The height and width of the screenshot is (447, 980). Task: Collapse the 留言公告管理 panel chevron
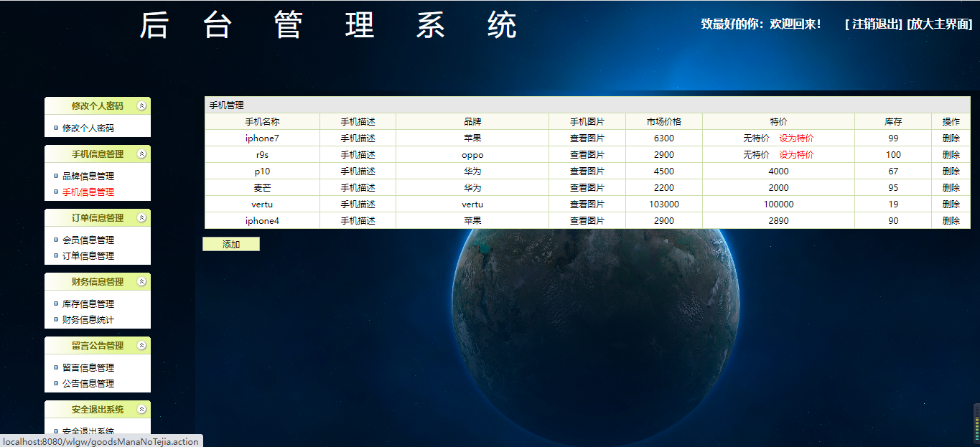point(141,345)
